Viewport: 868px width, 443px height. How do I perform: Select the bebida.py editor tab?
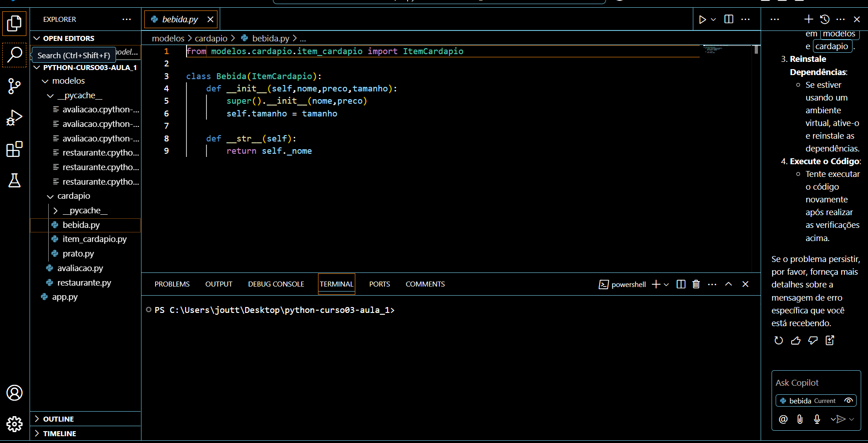tap(181, 20)
